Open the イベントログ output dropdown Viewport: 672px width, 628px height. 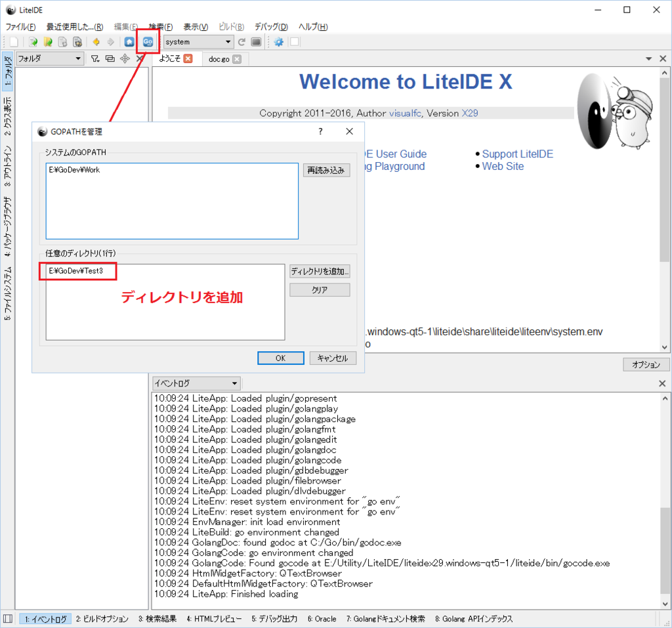[197, 383]
